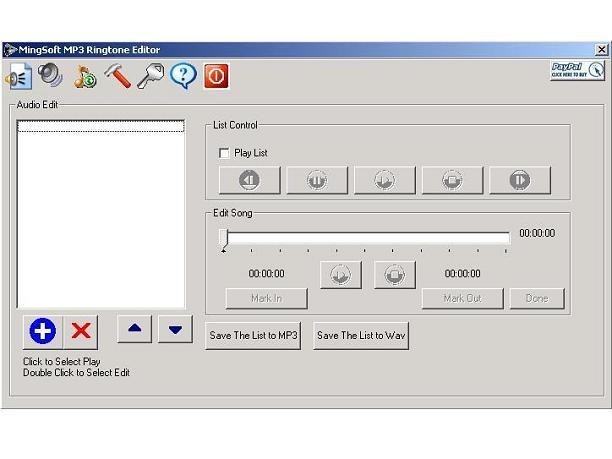
Task: Click the play button in List Control
Action: 384,180
